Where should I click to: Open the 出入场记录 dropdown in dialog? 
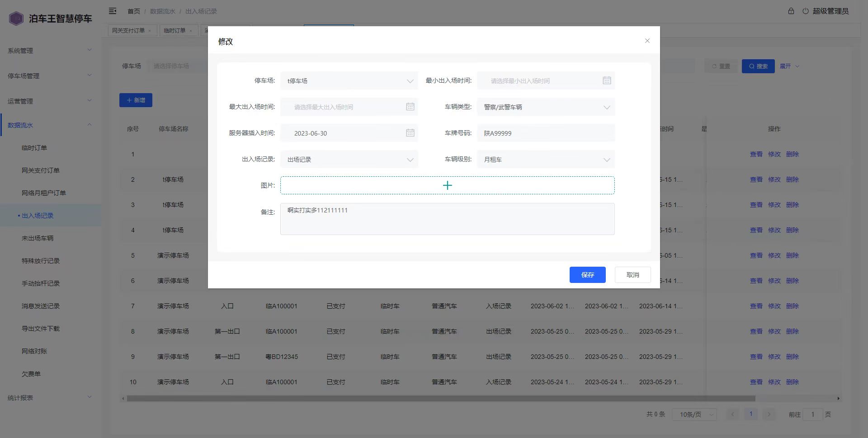pyautogui.click(x=349, y=160)
